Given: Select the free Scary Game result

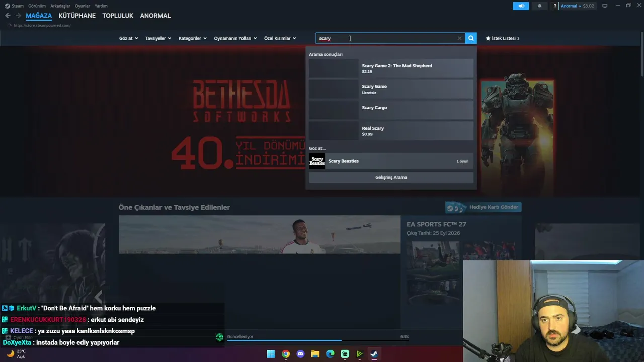Looking at the screenshot, I should coord(391,89).
